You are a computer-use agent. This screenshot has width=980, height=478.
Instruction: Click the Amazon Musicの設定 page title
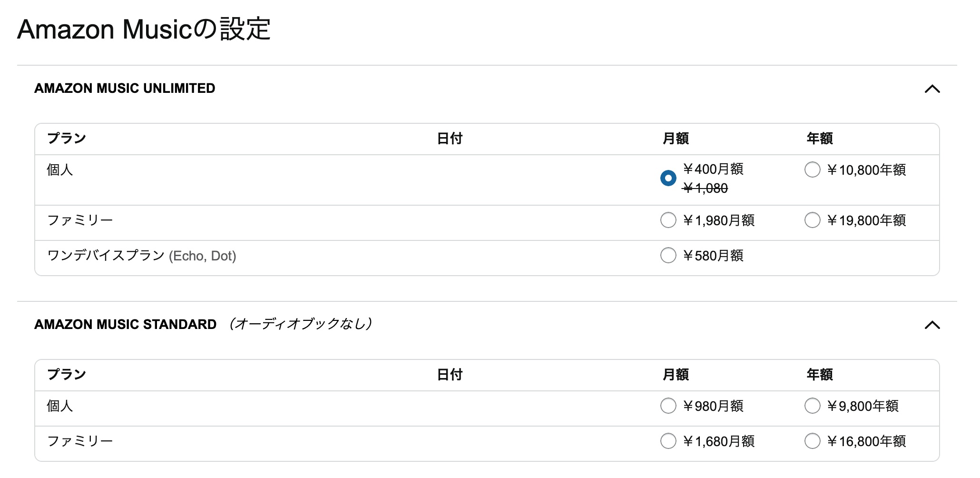[144, 30]
